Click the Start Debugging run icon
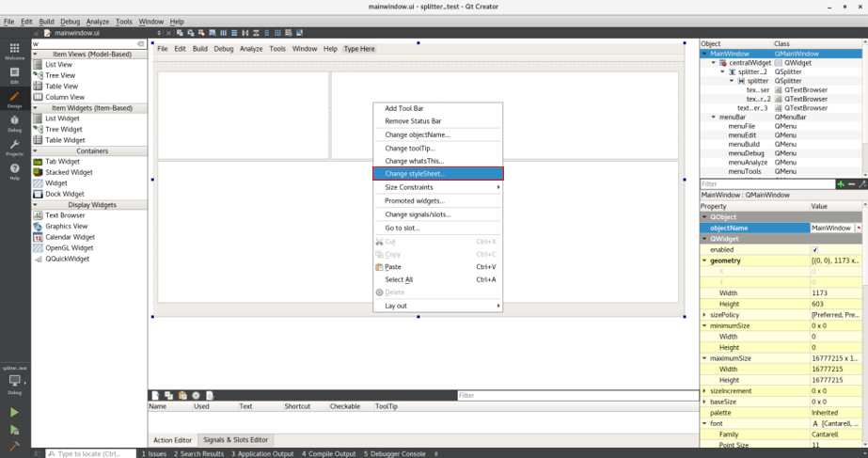Viewport: 868px width, 458px height. (x=14, y=430)
